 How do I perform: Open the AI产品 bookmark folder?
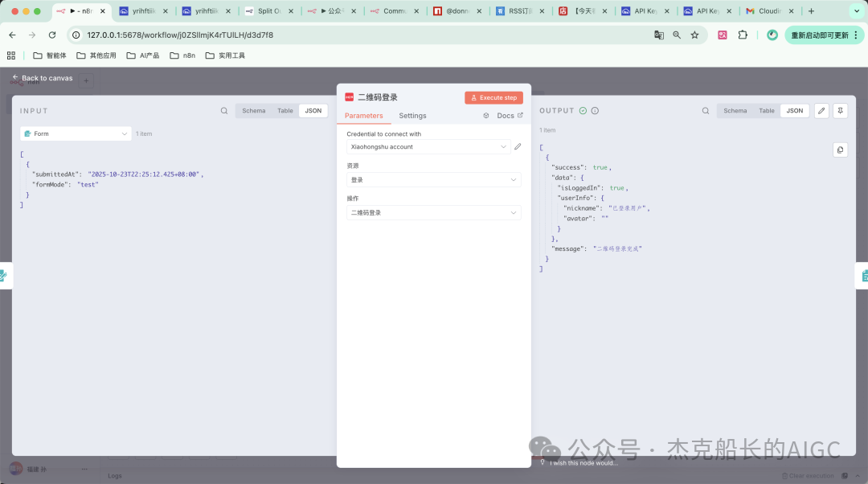point(143,55)
